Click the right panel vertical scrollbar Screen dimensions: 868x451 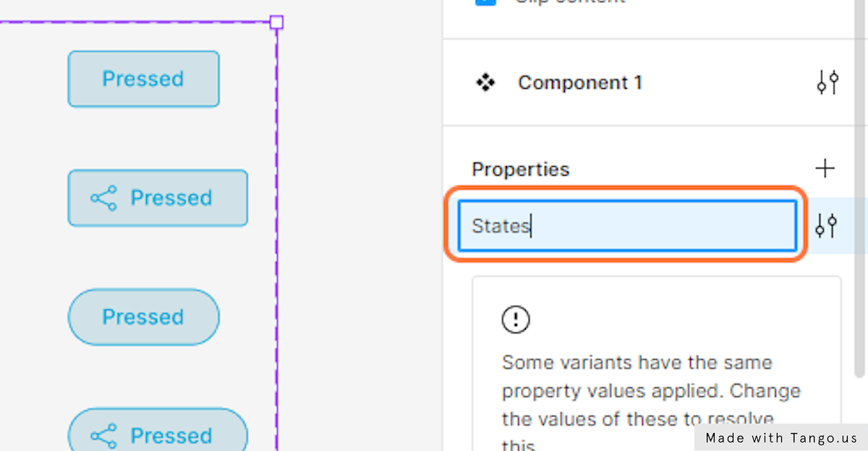click(859, 188)
